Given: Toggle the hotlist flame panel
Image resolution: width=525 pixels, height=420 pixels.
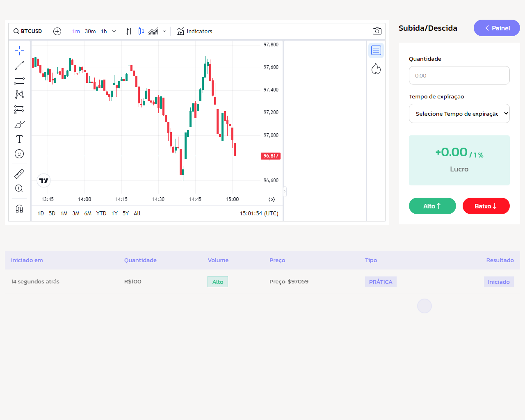Looking at the screenshot, I should point(376,69).
